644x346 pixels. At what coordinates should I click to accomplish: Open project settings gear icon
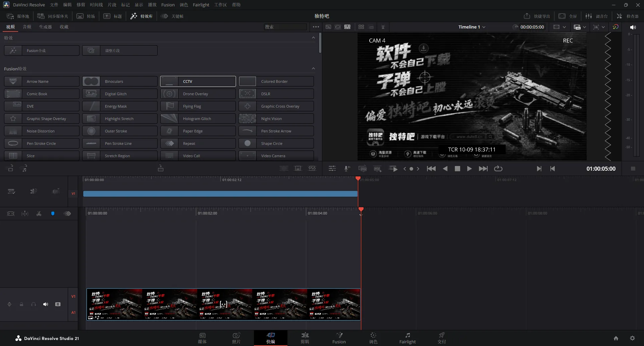point(632,338)
